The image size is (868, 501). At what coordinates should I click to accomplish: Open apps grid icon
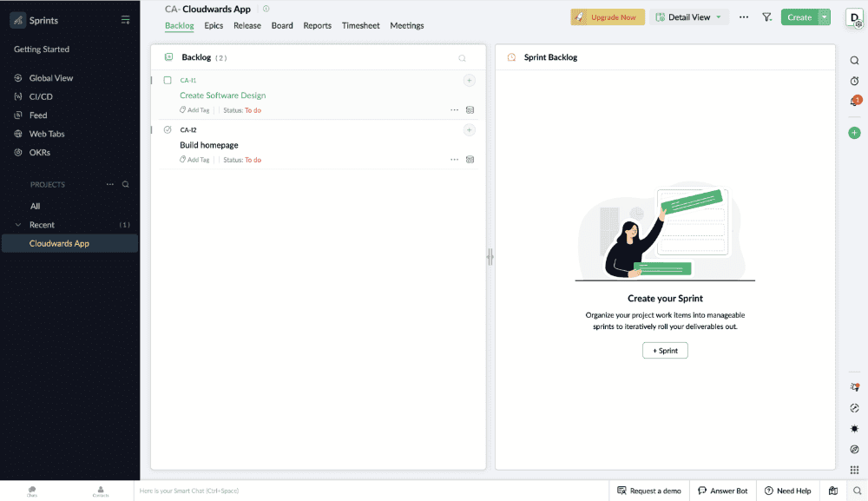pyautogui.click(x=855, y=470)
